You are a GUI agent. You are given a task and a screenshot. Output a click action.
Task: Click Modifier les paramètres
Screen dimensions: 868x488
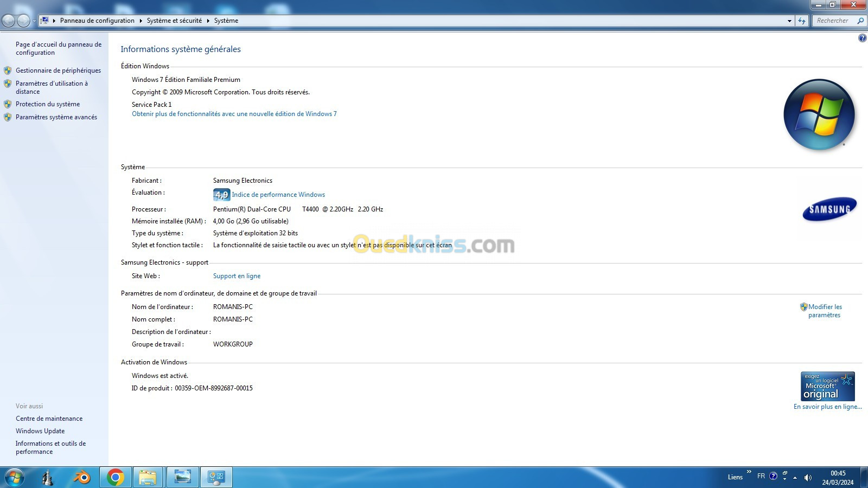(x=825, y=311)
